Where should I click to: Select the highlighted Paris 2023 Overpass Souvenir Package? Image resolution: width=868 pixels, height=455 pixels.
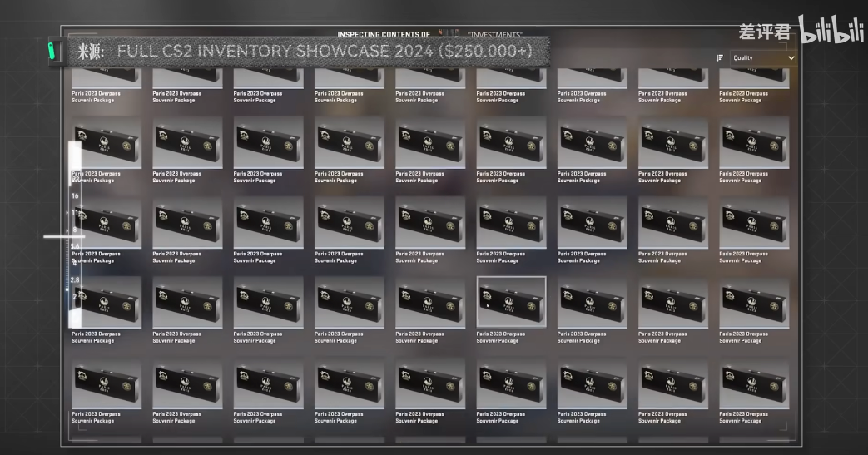[511, 302]
